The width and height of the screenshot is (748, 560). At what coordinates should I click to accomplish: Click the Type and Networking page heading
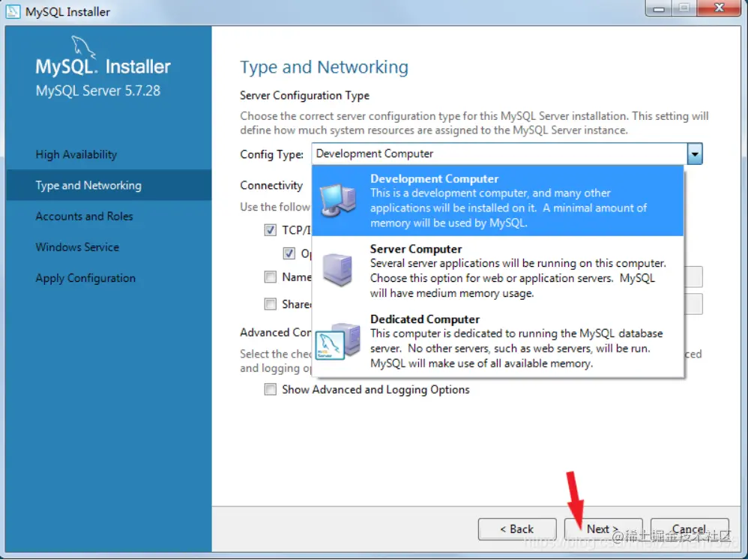coord(324,67)
